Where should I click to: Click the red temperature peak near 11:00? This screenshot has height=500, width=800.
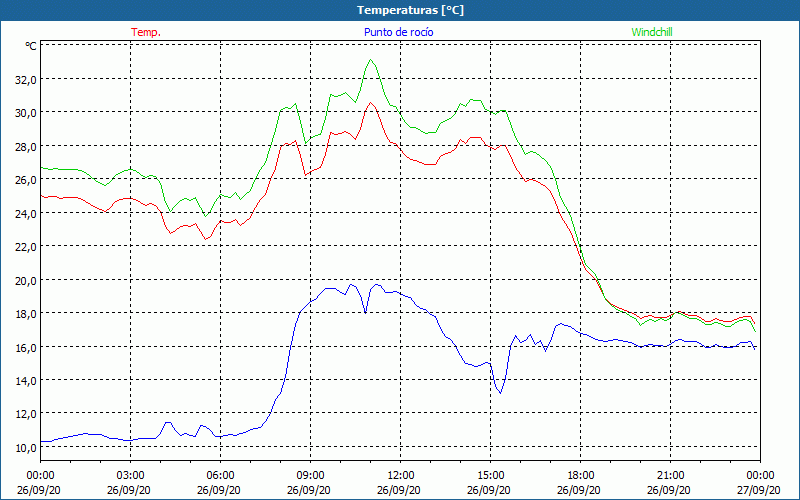[x=371, y=103]
